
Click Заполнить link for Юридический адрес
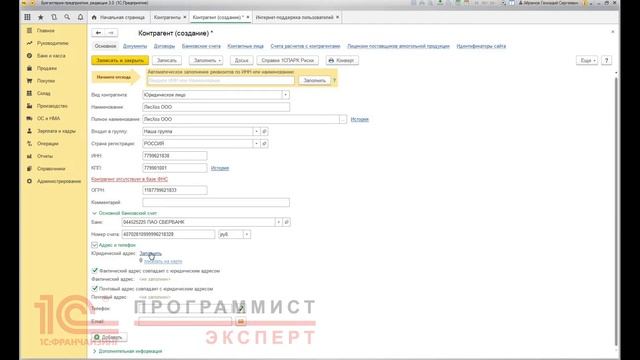coord(150,253)
